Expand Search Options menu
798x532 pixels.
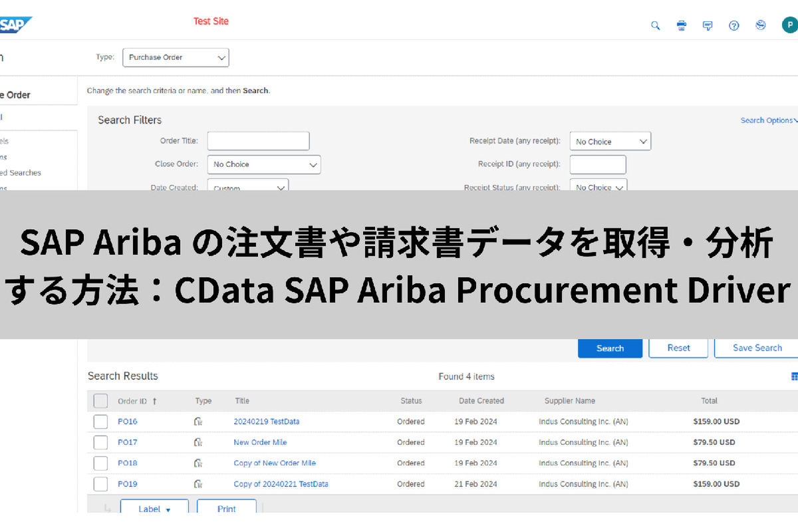pyautogui.click(x=769, y=120)
